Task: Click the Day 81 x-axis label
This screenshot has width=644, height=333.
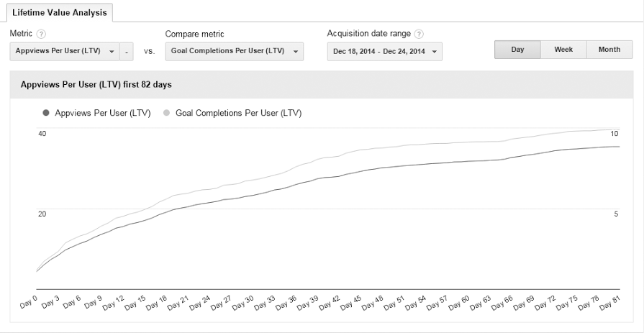Action: (x=609, y=303)
